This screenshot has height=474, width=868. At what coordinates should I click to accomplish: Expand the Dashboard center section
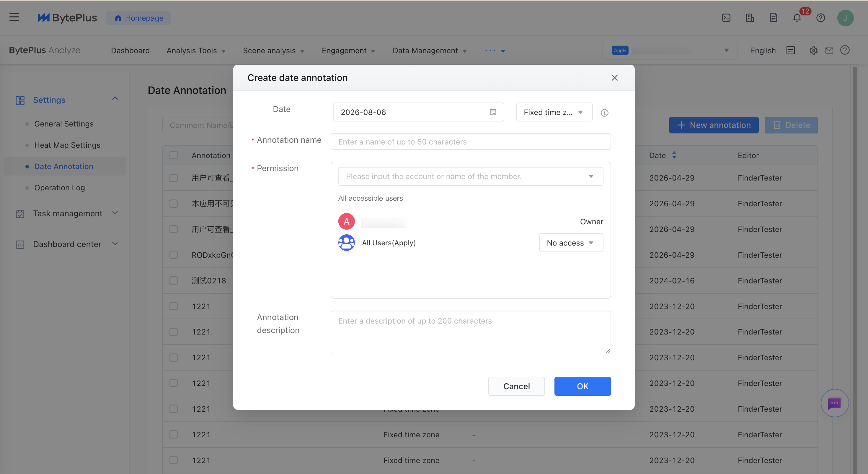pos(115,244)
